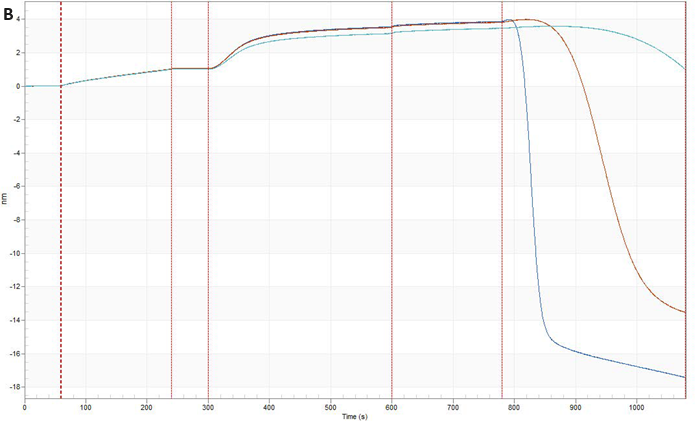Select the red vertical marker at 240 s
Screen dimensions: 695x421
(172, 250)
